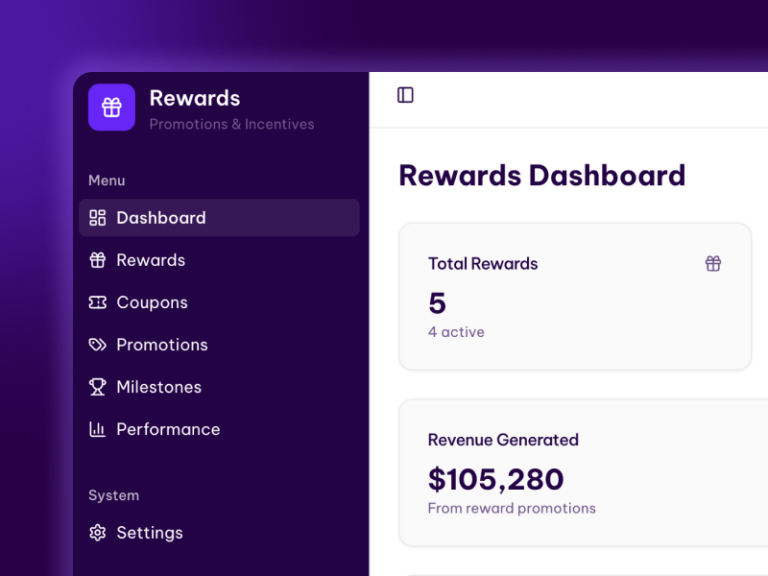Go to the Rewards menu item

coord(219,260)
